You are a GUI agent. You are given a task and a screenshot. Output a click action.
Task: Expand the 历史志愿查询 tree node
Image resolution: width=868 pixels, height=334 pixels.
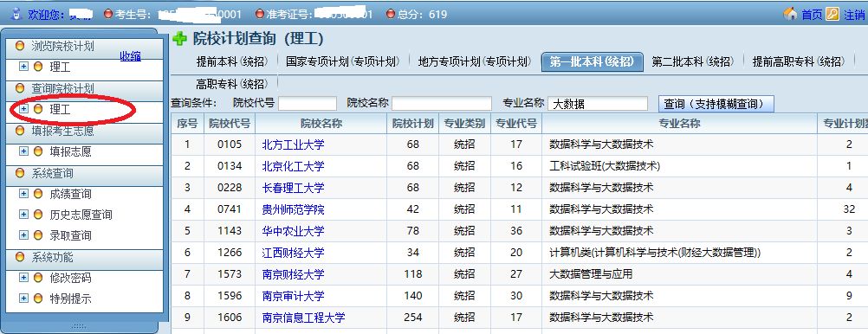tap(23, 215)
